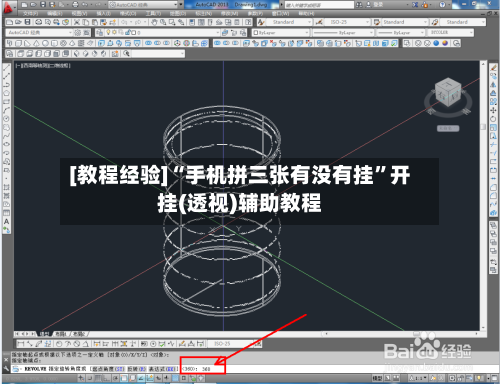Click the 表达式(EX) command option
500x384 pixels.
163,369
